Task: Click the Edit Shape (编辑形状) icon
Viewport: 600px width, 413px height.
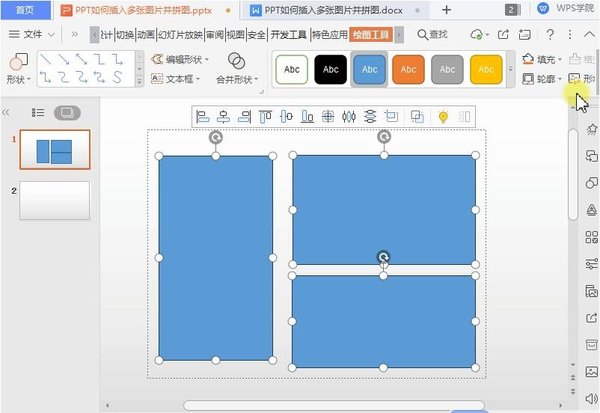Action: click(158, 59)
